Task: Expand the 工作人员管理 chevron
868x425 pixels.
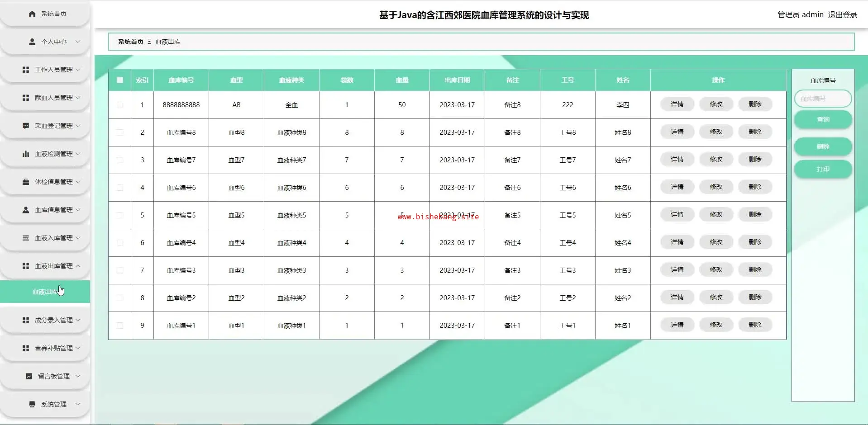Action: click(78, 70)
